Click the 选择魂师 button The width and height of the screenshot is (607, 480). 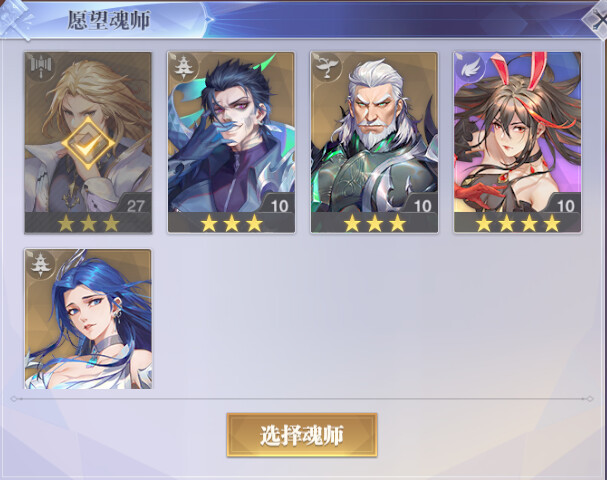tap(302, 435)
